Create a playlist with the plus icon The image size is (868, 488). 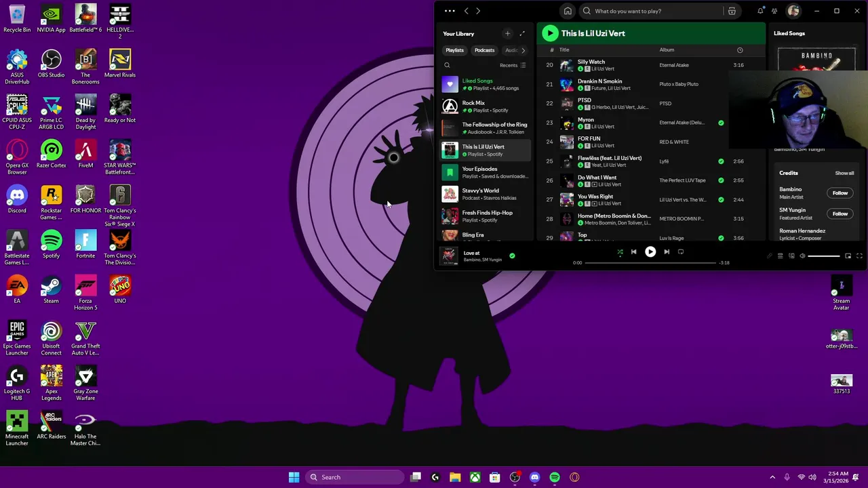507,33
